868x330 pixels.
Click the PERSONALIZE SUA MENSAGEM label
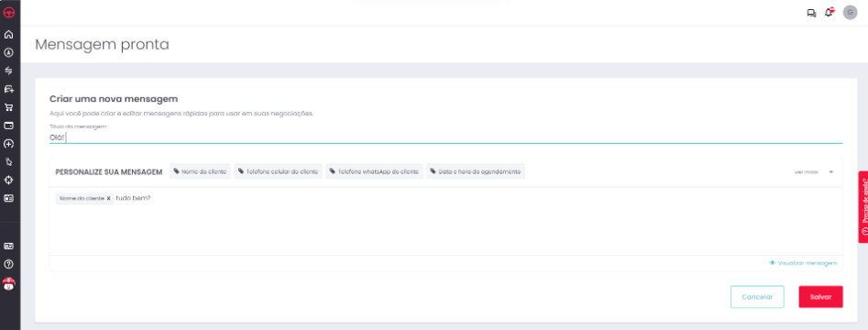109,172
